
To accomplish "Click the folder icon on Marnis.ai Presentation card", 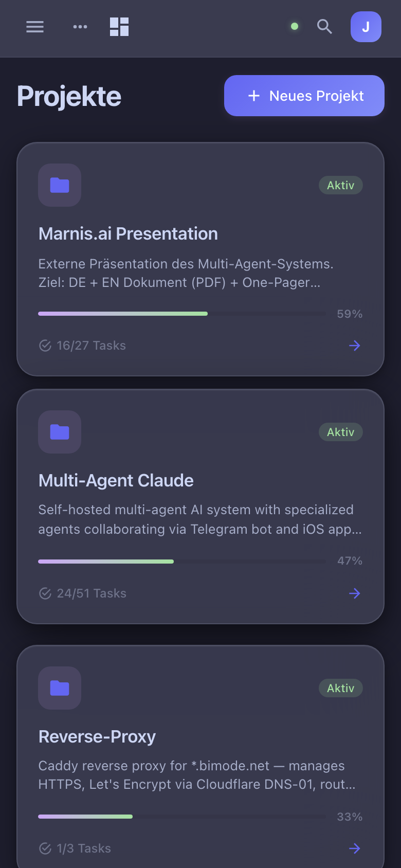I will 60,185.
